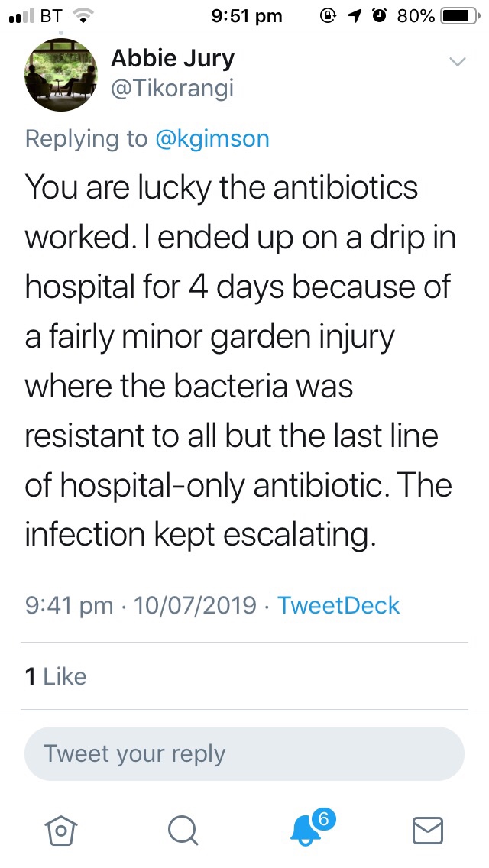The width and height of the screenshot is (489, 868).
Task: Tap the alarm clock status icon
Action: pos(379,16)
